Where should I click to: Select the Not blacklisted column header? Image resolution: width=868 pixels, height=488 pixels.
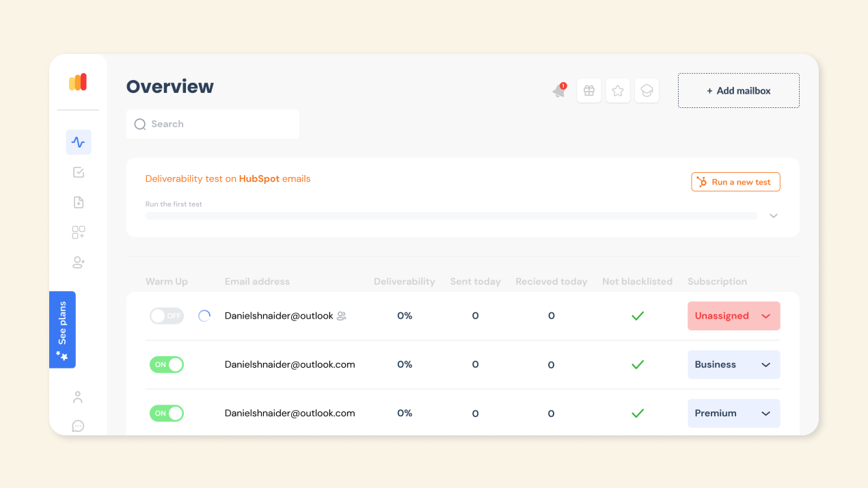637,281
